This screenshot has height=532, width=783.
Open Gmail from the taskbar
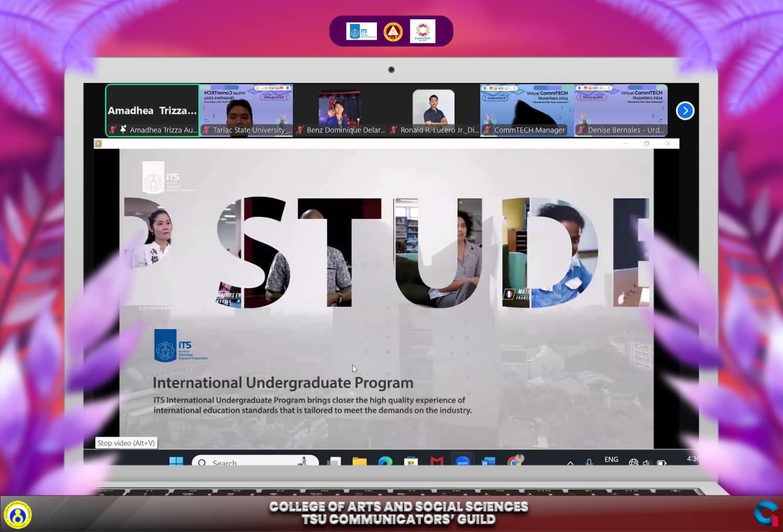tap(437, 462)
